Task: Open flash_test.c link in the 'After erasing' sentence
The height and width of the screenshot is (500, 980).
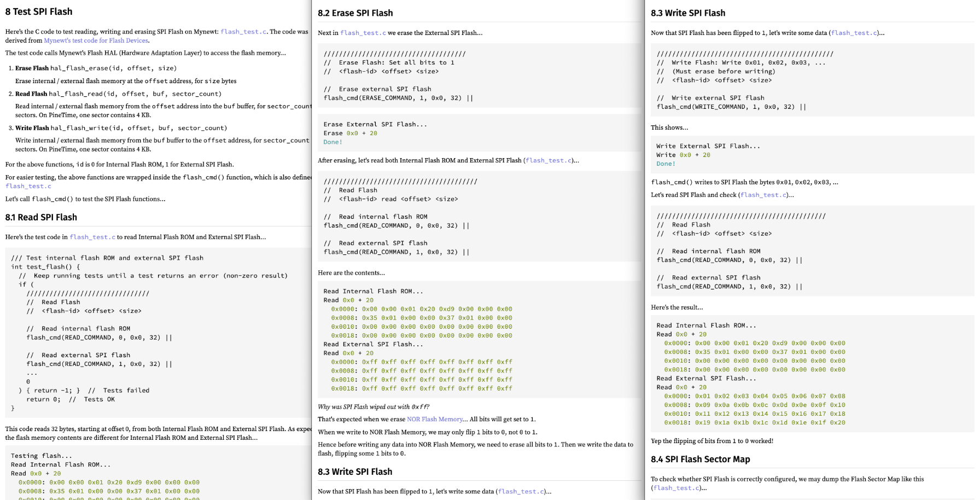Action: point(549,160)
